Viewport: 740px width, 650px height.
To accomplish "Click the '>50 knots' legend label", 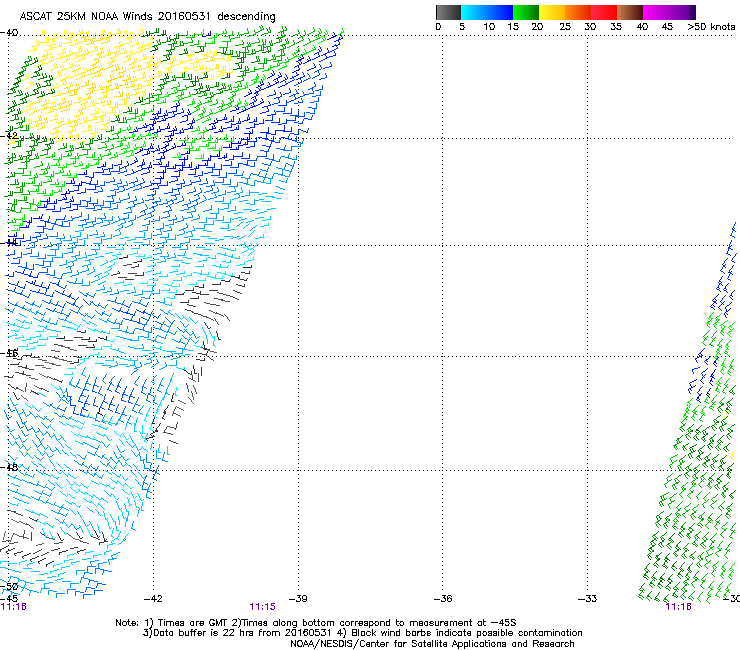I will tap(711, 27).
